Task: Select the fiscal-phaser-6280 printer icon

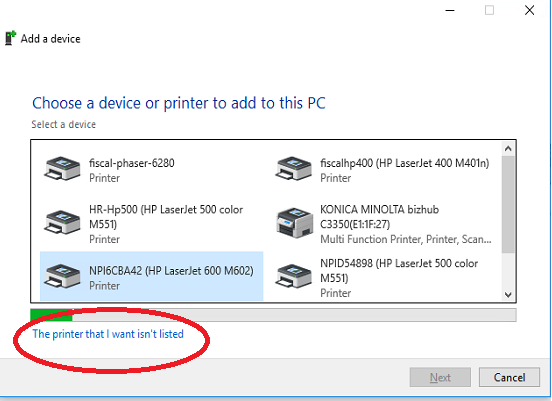Action: (x=62, y=169)
